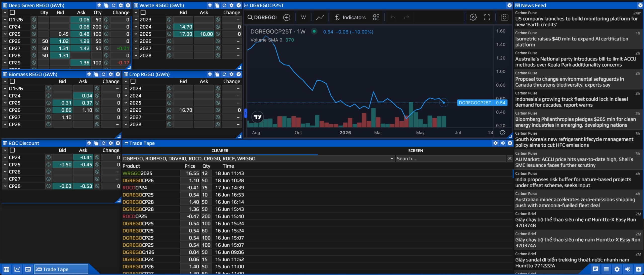
Task: Open chart settings gear
Action: (473, 17)
